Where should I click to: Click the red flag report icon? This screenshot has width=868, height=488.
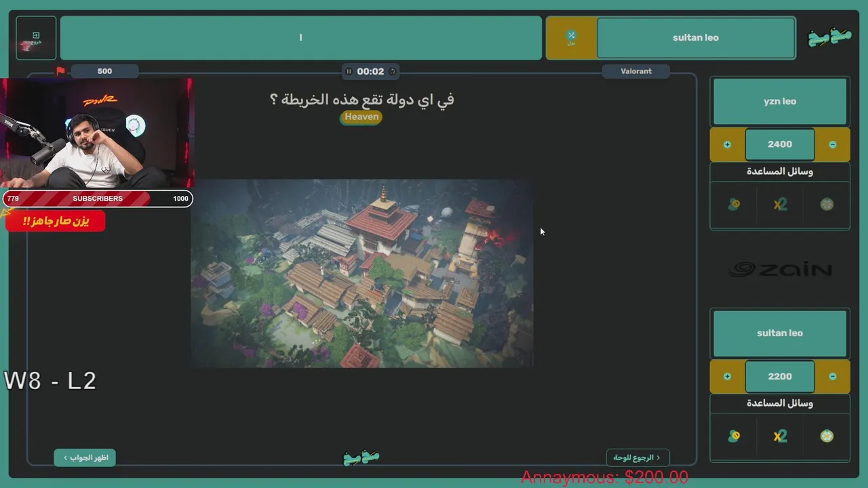point(60,71)
